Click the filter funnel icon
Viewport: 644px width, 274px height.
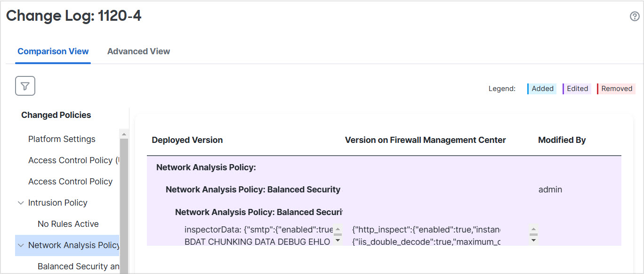point(25,86)
